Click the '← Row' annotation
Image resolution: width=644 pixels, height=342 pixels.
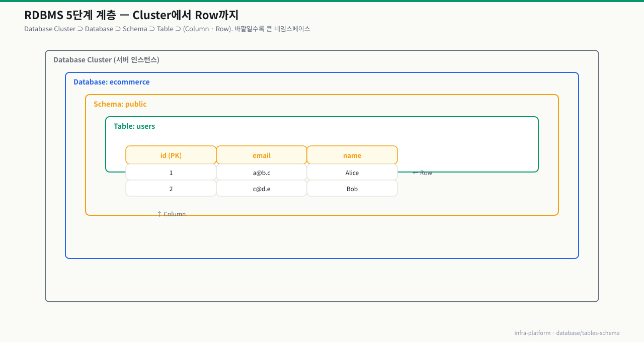pyautogui.click(x=422, y=173)
